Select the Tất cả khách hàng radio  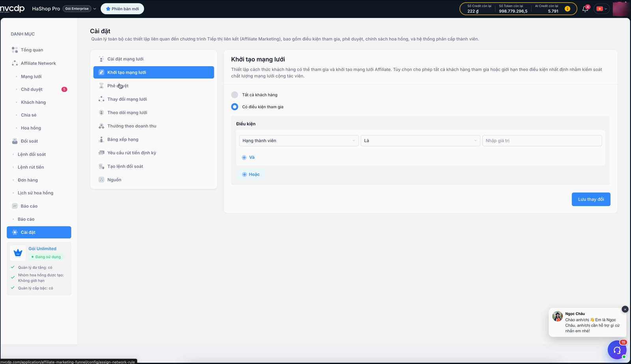coord(235,95)
